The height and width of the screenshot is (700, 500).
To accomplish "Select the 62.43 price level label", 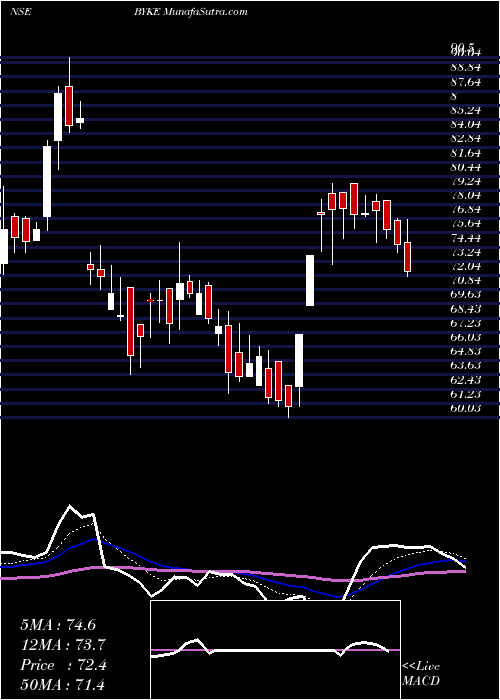I will (x=466, y=380).
